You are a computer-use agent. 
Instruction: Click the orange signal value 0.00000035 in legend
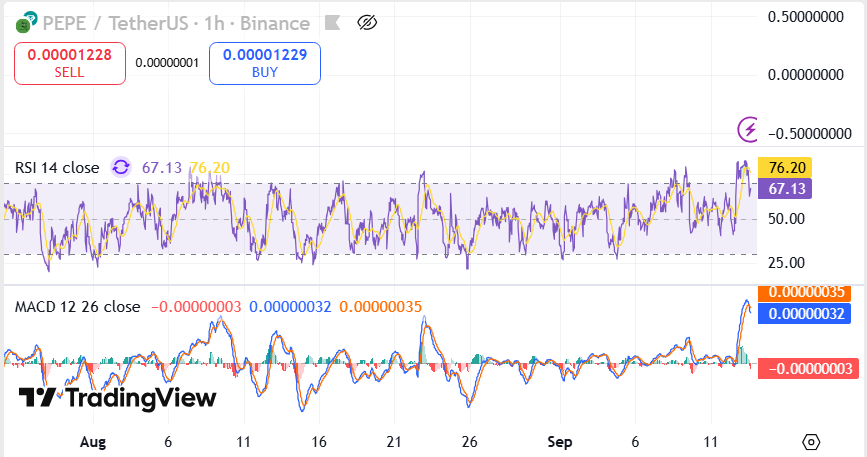click(x=381, y=307)
